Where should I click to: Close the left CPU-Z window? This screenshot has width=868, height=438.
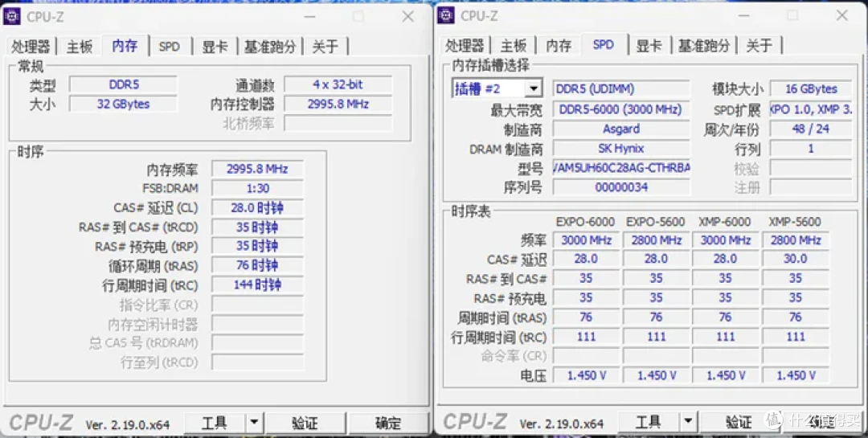tap(408, 17)
